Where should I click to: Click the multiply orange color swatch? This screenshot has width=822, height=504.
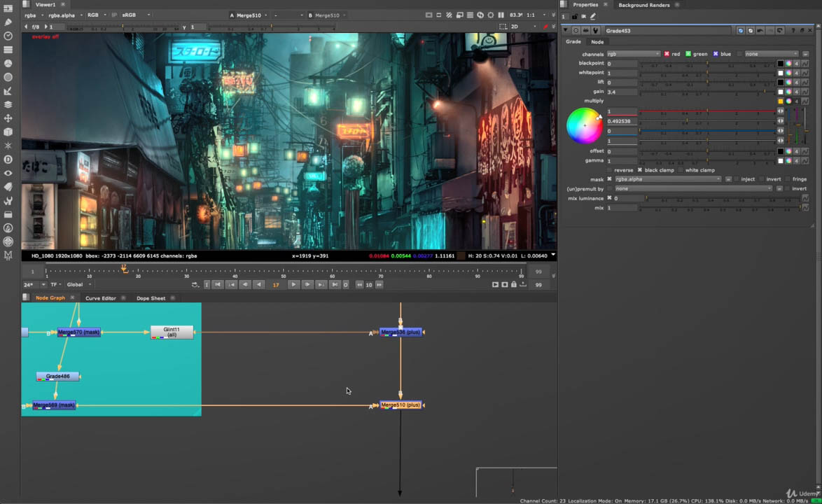(781, 101)
